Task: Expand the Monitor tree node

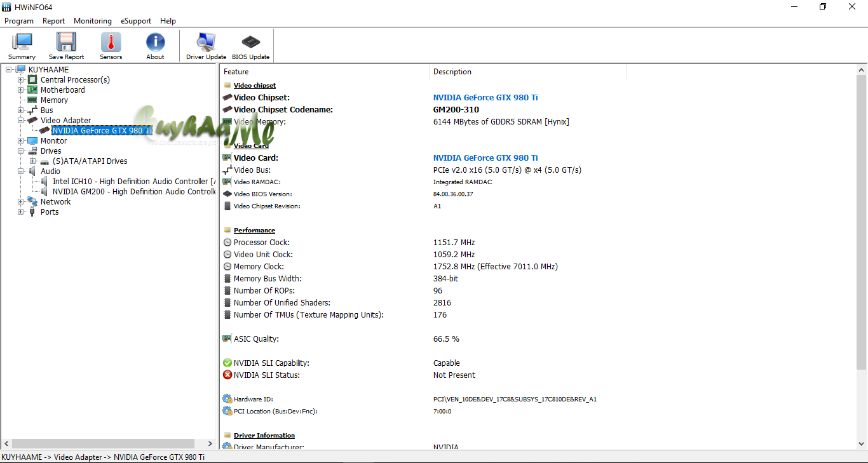Action: point(21,140)
